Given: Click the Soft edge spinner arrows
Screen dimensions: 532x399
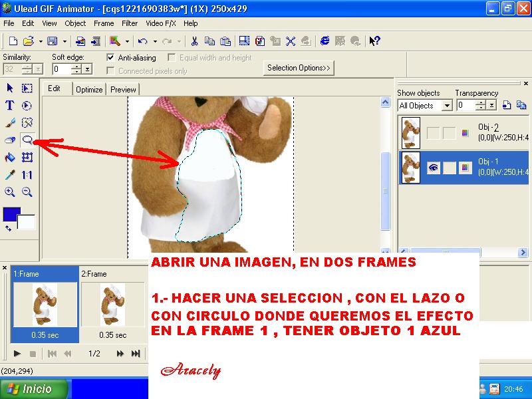Looking at the screenshot, I should (76, 69).
